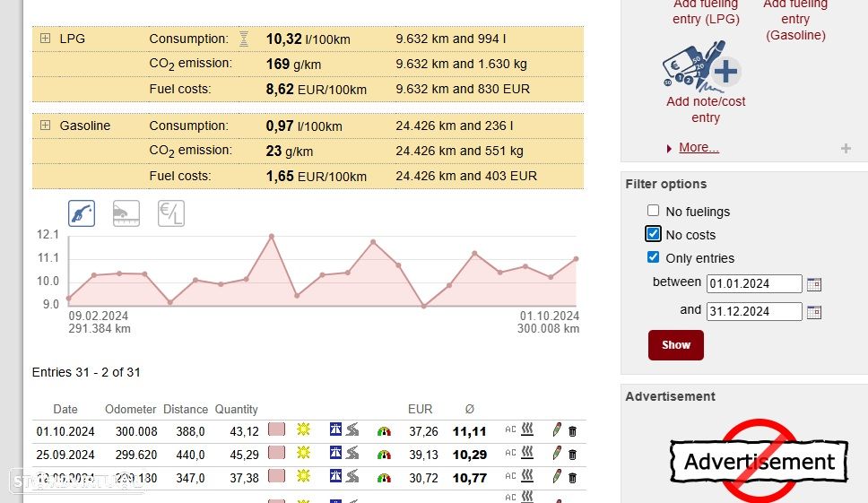
Task: Click the sun tyre icon in 01.10.2024 row
Action: [x=303, y=429]
